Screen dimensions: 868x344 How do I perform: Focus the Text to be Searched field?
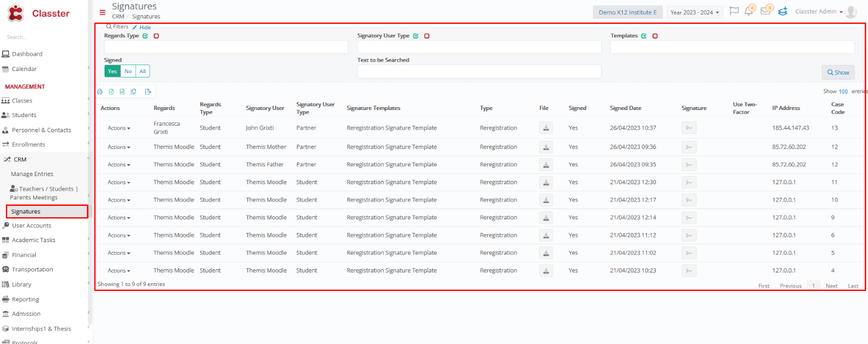click(x=479, y=71)
